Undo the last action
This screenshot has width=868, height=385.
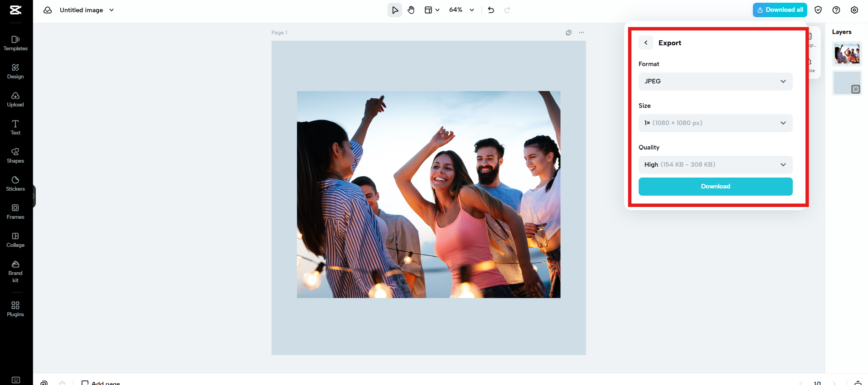(491, 10)
